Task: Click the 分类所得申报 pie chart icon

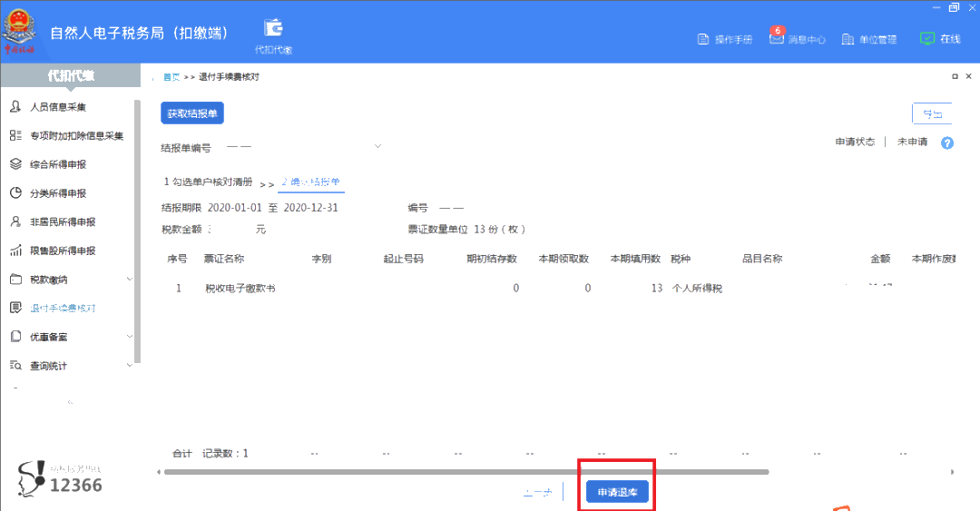Action: point(15,193)
